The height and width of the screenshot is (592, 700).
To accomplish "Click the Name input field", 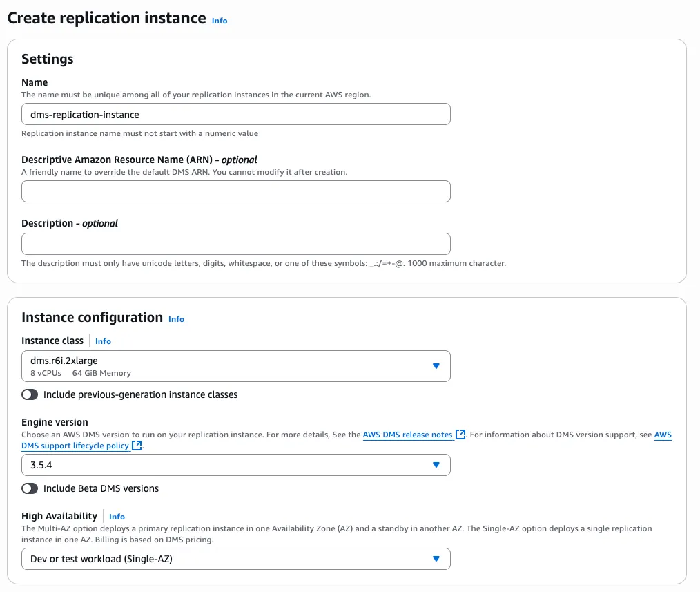I will tap(235, 114).
